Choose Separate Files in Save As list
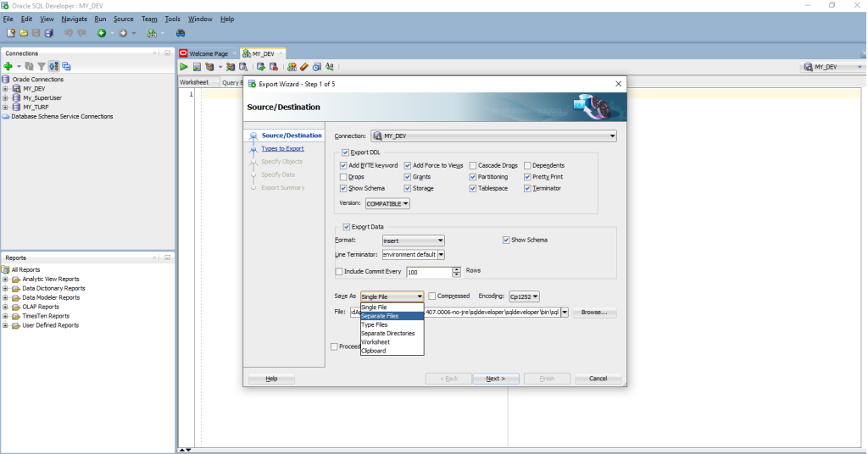Screen dimensions: 868x454 pos(392,316)
